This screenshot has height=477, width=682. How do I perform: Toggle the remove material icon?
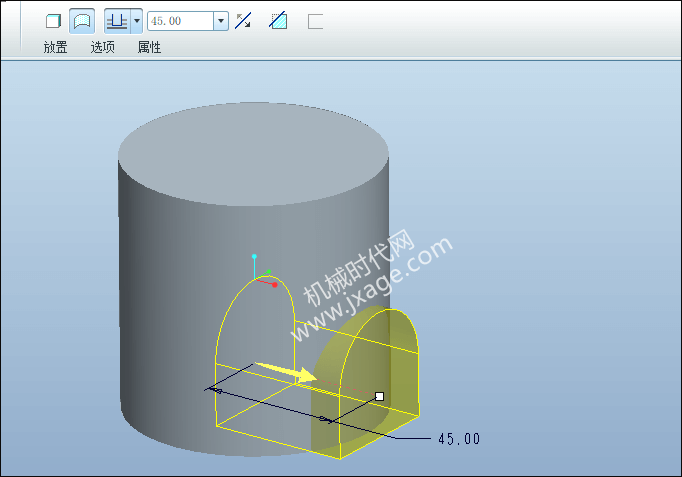pos(278,21)
